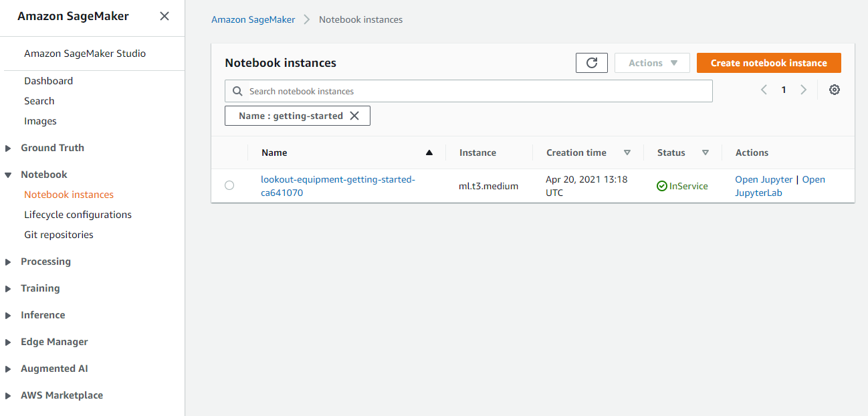Open the Search page in sidebar

click(x=39, y=101)
